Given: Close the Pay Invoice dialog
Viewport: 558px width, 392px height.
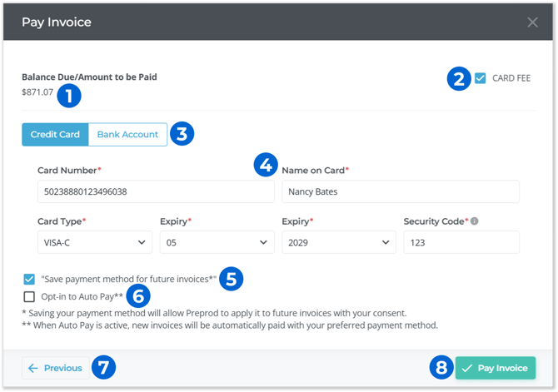Looking at the screenshot, I should 532,22.
